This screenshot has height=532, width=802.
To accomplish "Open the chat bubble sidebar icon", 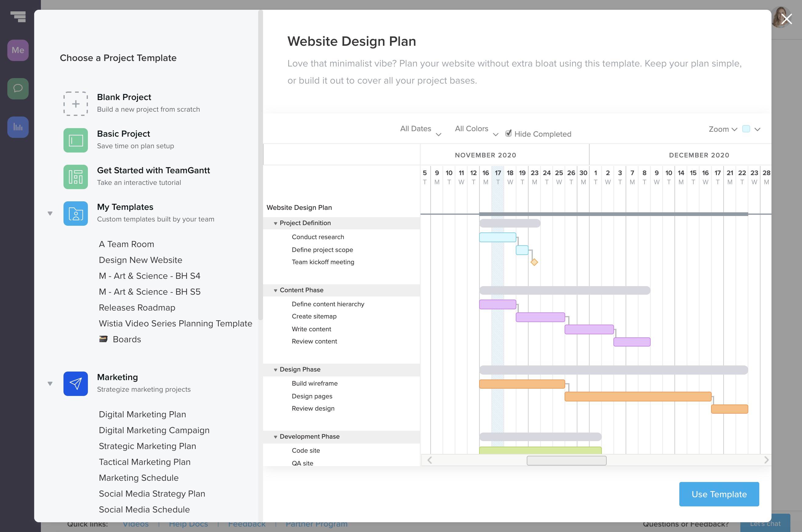I will pos(18,88).
